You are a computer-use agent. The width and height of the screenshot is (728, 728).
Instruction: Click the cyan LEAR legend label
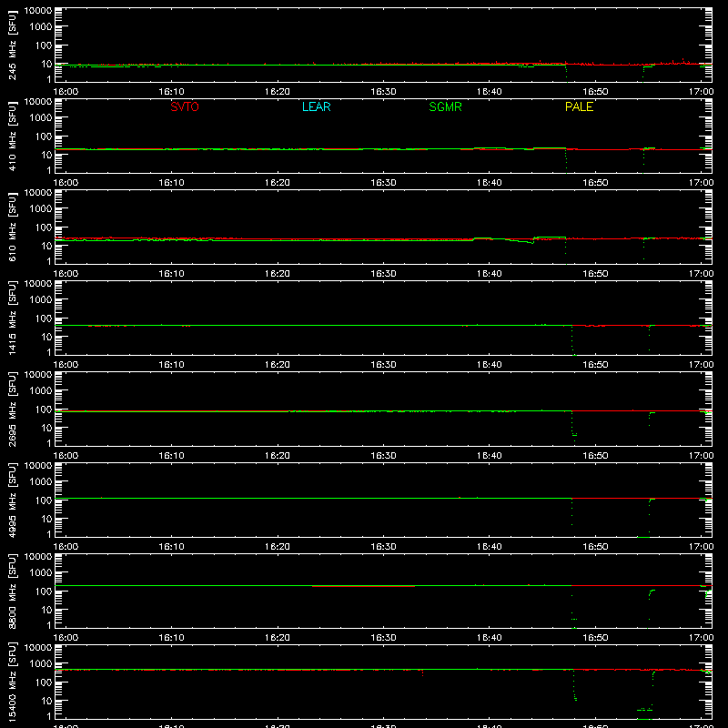click(x=316, y=106)
